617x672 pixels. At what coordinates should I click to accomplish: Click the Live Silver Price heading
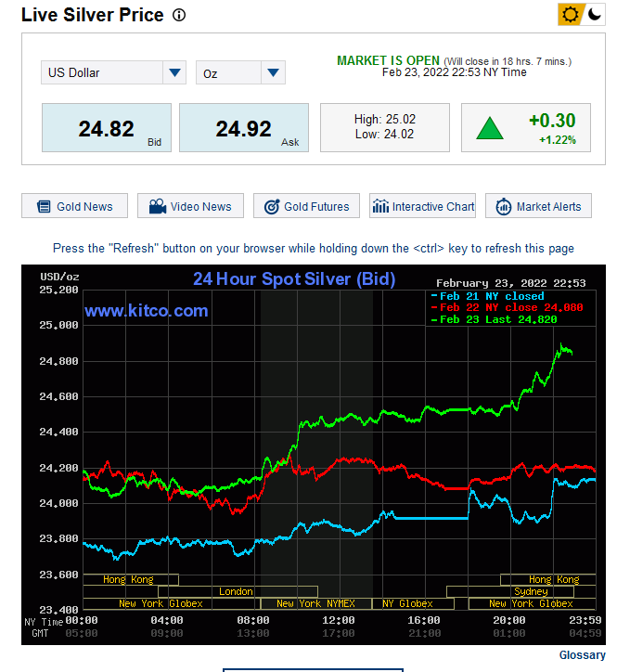click(93, 15)
